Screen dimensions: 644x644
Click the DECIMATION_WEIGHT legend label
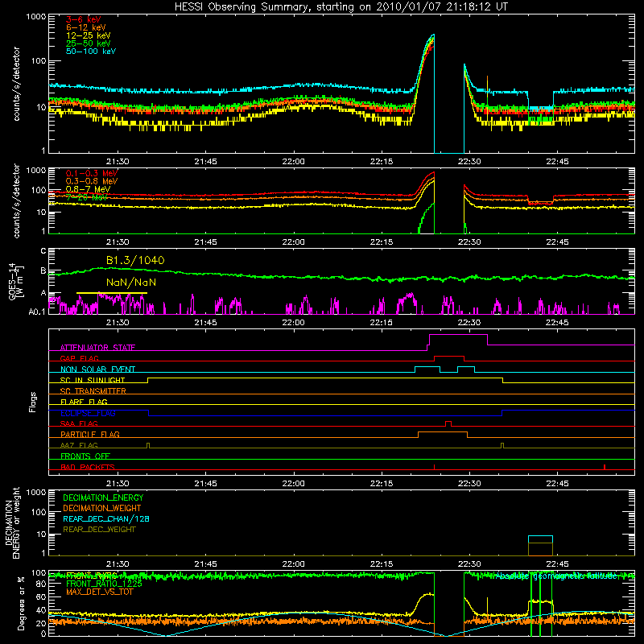point(102,508)
